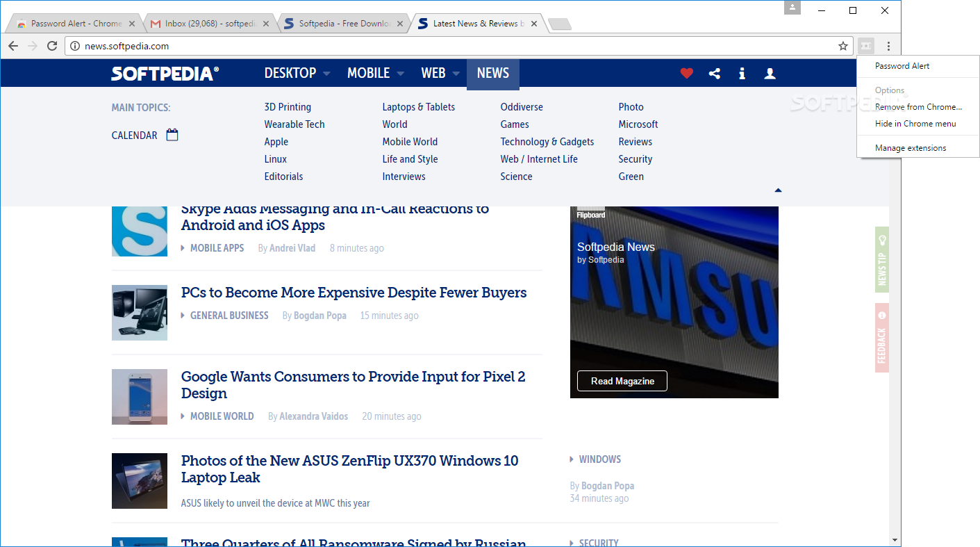Image resolution: width=980 pixels, height=547 pixels.
Task: Click the Samsung Flipboard magazine image
Action: click(674, 302)
